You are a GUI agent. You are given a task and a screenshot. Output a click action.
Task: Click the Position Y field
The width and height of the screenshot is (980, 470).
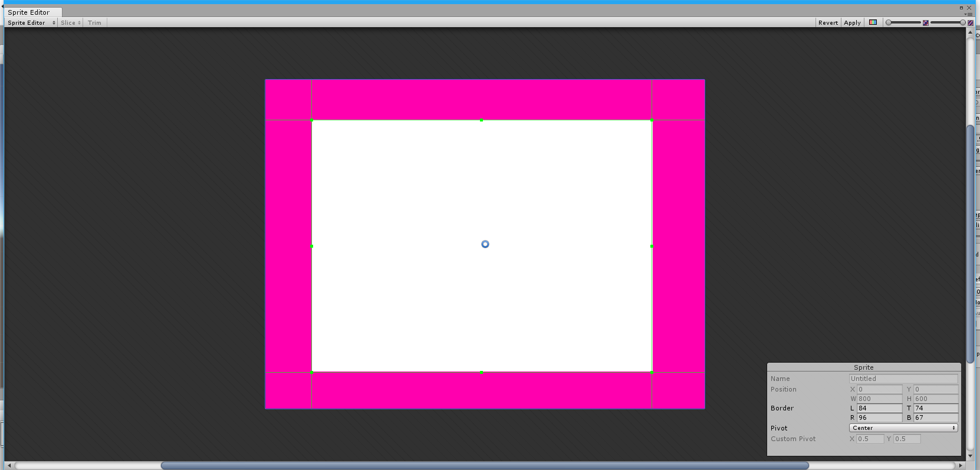936,389
